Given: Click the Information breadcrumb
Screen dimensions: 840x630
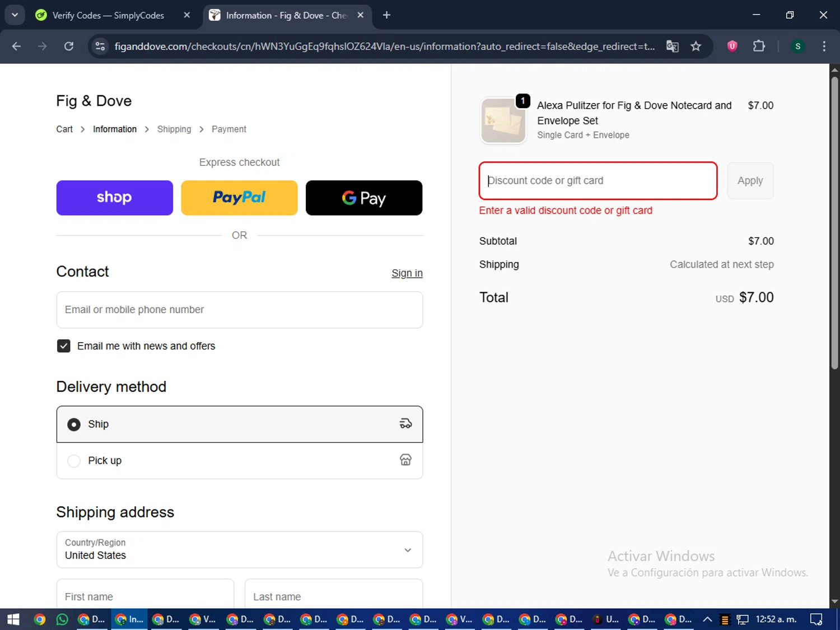Looking at the screenshot, I should click(x=115, y=129).
